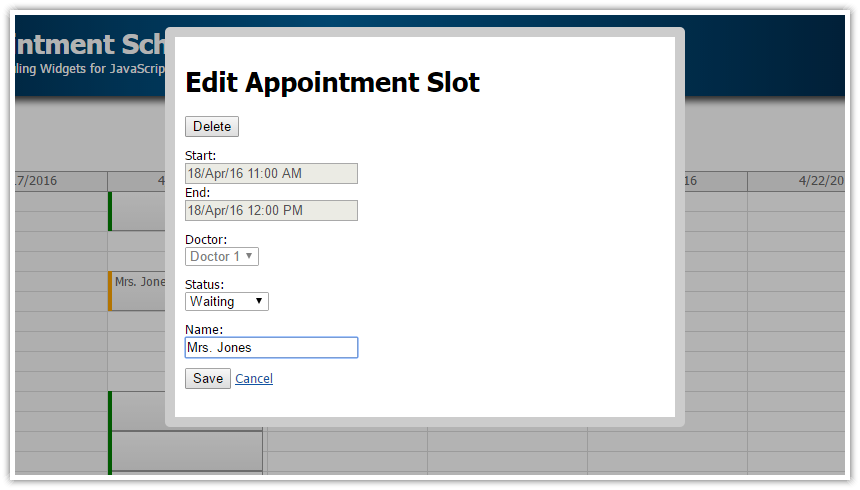Focus the Name field with Mrs. Jones
The width and height of the screenshot is (860, 490).
point(271,347)
